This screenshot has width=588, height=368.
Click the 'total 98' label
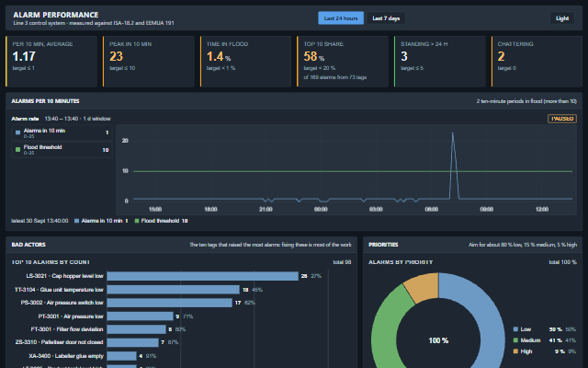tap(342, 262)
